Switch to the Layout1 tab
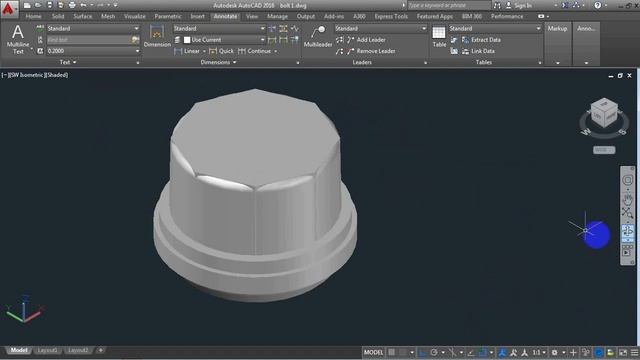The image size is (640, 360). [47, 350]
